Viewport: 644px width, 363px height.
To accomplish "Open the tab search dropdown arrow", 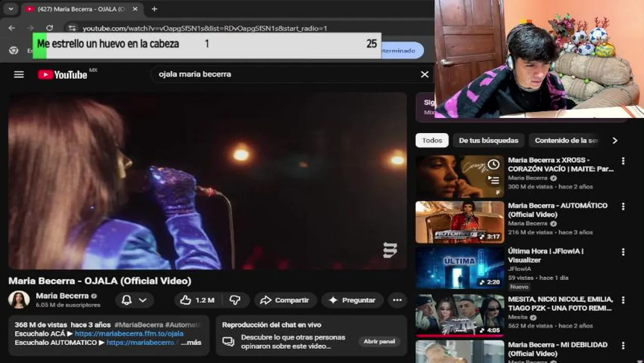I will click(11, 9).
